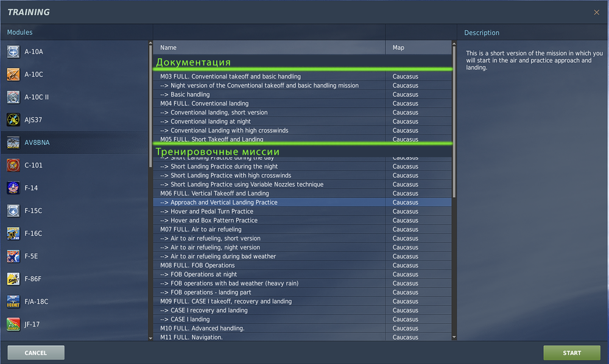Image resolution: width=609 pixels, height=364 pixels.
Task: Select Conventional Landing with high crosswinds
Action: pos(302,130)
